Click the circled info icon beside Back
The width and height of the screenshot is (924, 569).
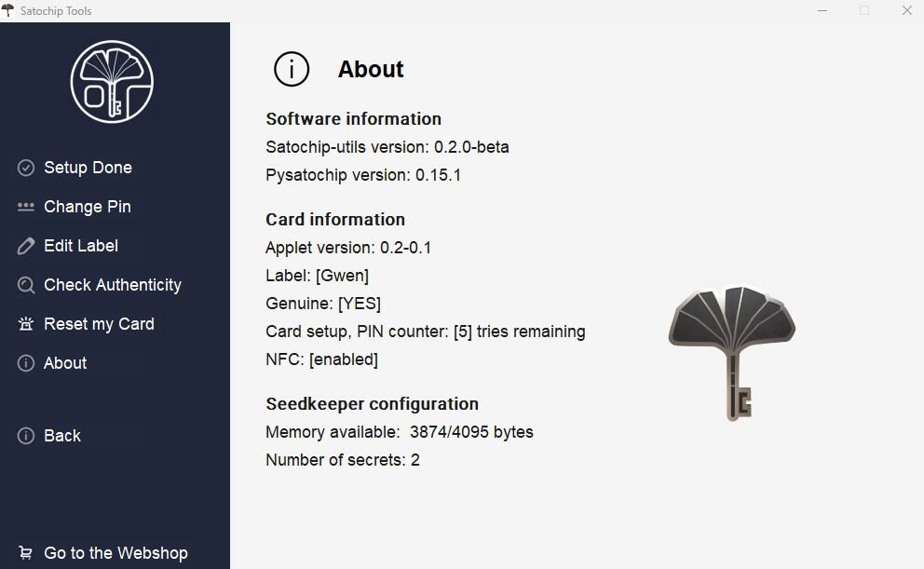tap(26, 436)
